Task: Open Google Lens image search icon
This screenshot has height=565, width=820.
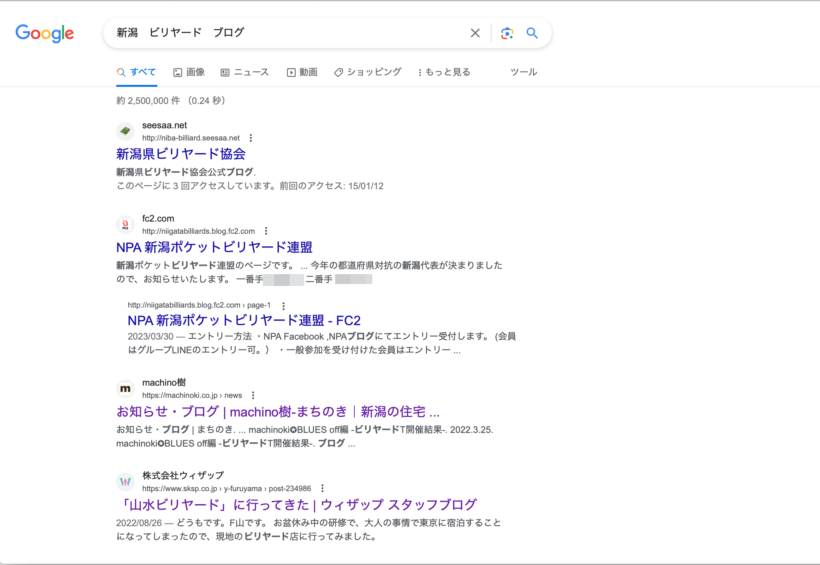Action: click(507, 33)
